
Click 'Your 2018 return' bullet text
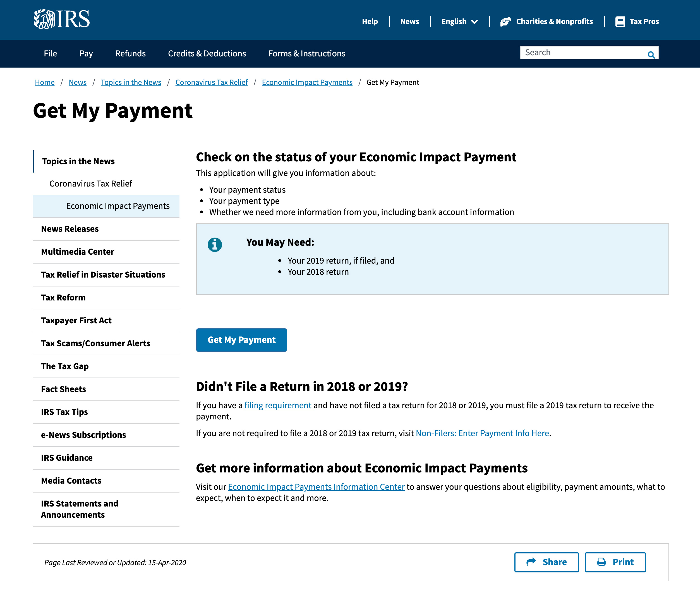point(318,272)
